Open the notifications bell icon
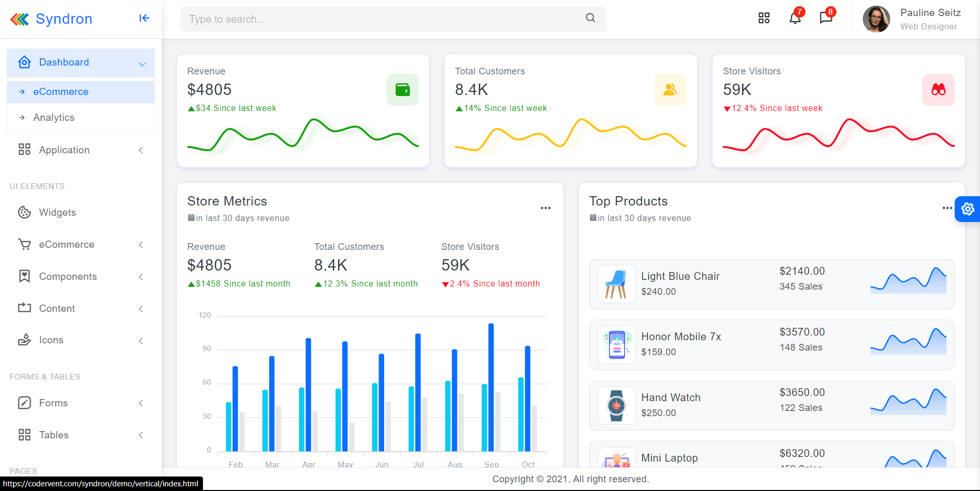The width and height of the screenshot is (980, 491). point(795,19)
